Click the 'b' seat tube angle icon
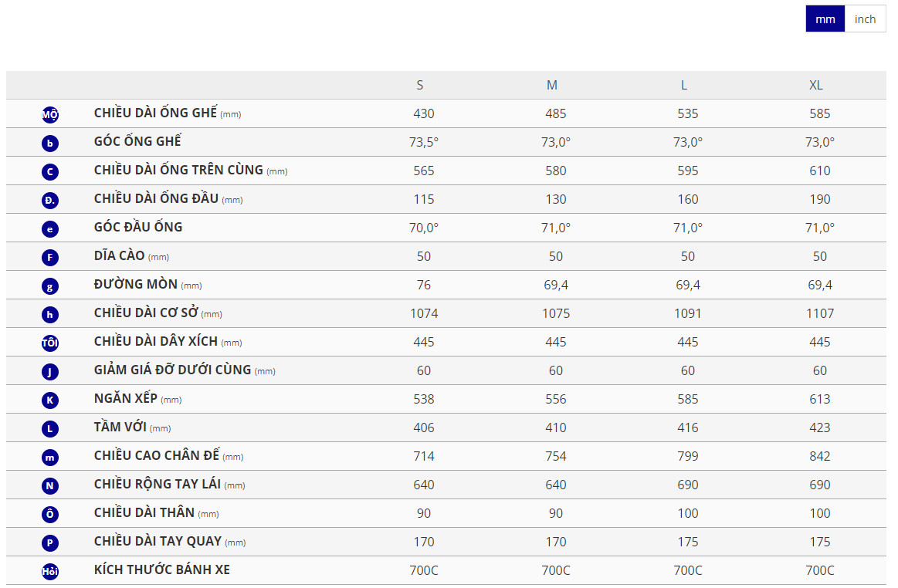Image resolution: width=898 pixels, height=588 pixels. coord(50,143)
